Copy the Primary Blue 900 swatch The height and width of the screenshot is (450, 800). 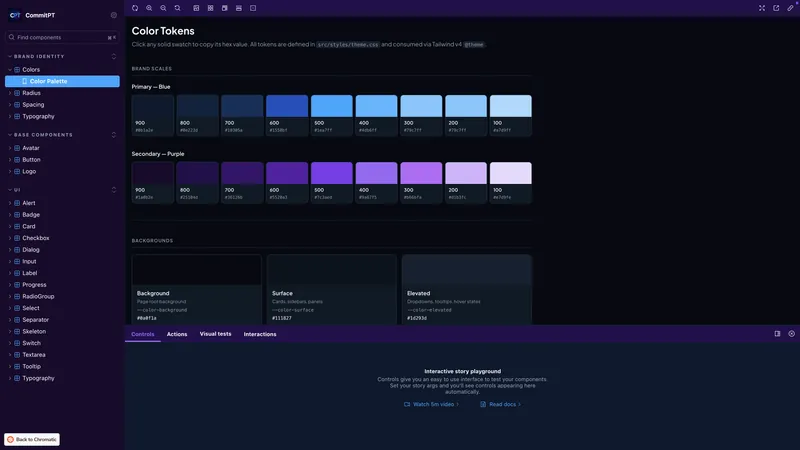pos(153,115)
